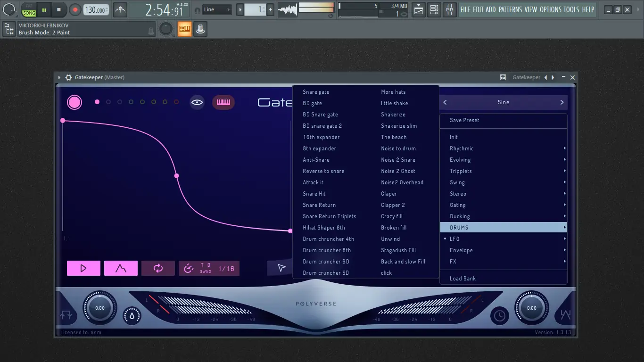Click the clock icon near the right knob
Viewport: 644px width, 362px height.
(x=499, y=315)
